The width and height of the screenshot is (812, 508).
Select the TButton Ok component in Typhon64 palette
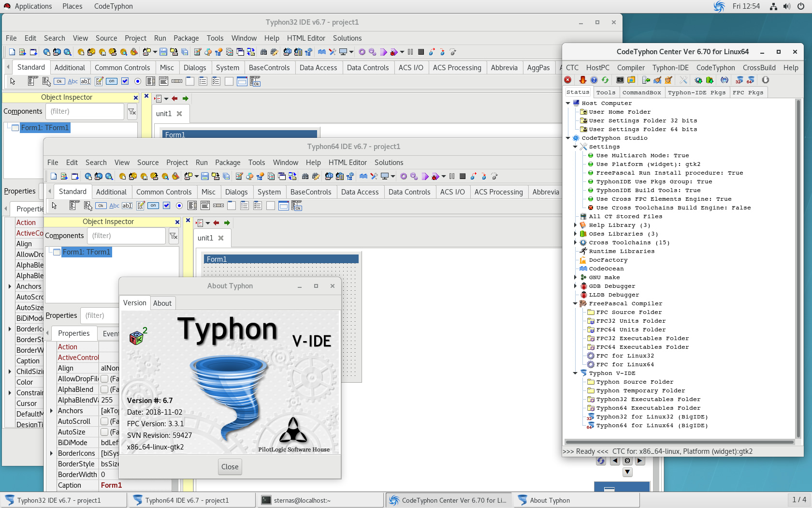(101, 206)
